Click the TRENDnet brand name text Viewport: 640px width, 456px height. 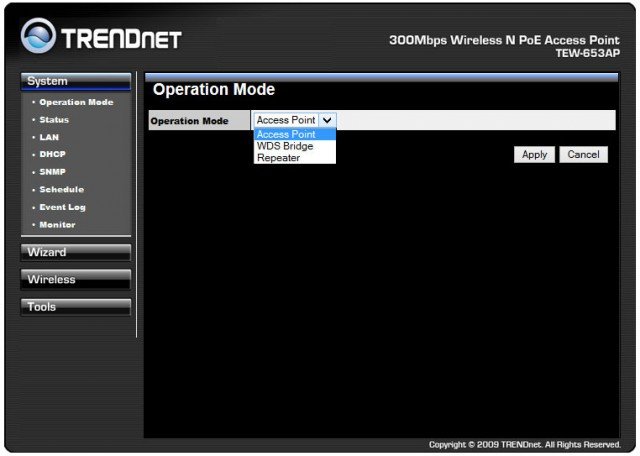[x=122, y=39]
